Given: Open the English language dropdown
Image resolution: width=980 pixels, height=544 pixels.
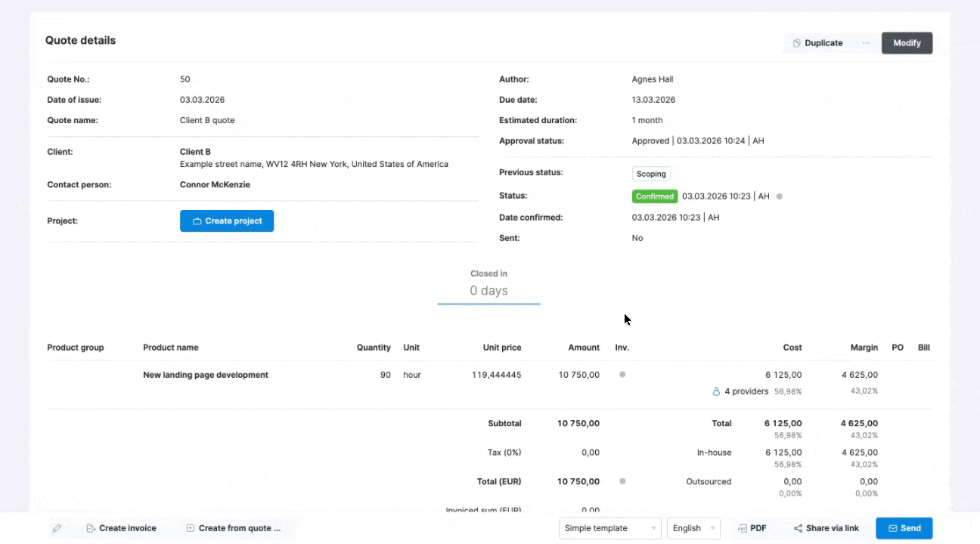Looking at the screenshot, I should point(694,528).
